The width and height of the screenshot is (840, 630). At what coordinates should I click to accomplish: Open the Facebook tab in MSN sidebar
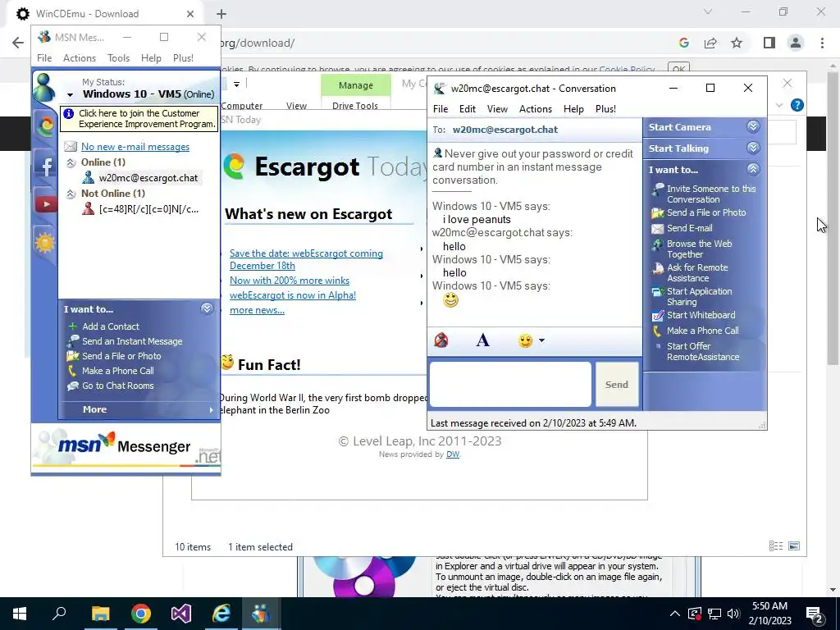tap(46, 167)
